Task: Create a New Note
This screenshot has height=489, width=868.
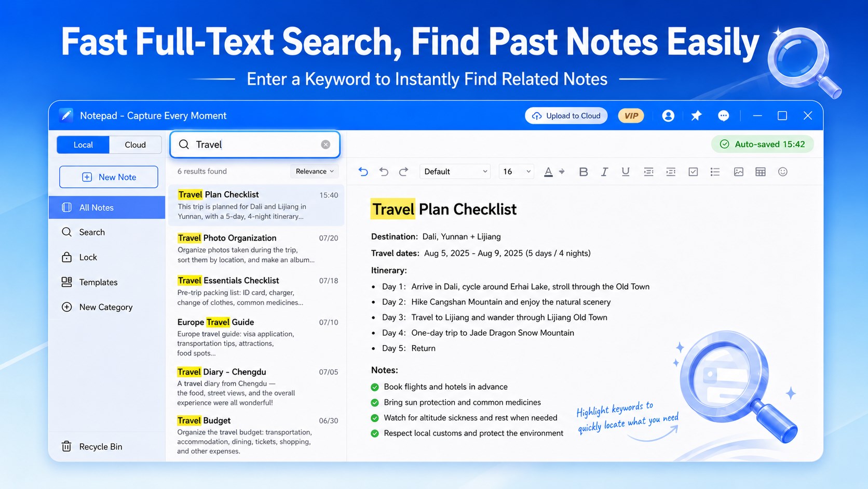Action: 108,177
